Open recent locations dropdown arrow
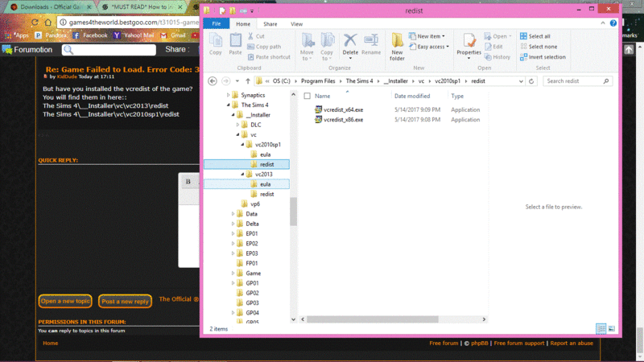644x362 pixels. tap(237, 81)
